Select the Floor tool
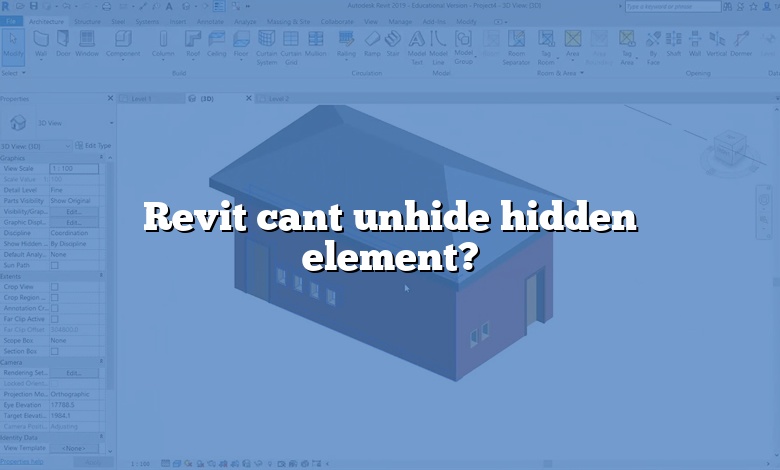780x470 pixels. tap(241, 45)
